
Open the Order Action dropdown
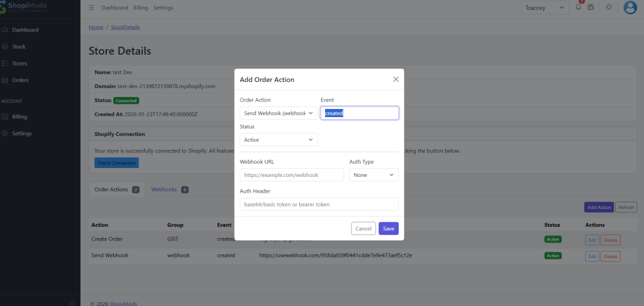pyautogui.click(x=279, y=113)
